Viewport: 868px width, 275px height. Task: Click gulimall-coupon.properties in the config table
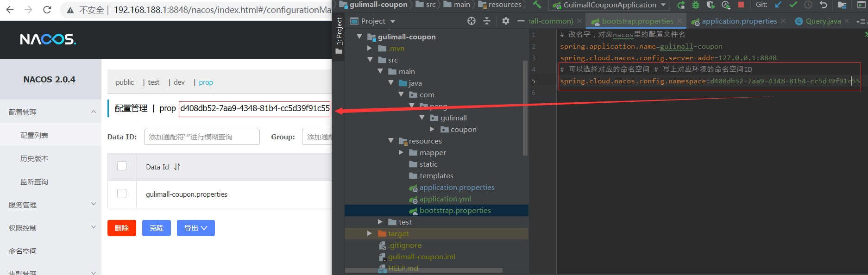click(187, 194)
